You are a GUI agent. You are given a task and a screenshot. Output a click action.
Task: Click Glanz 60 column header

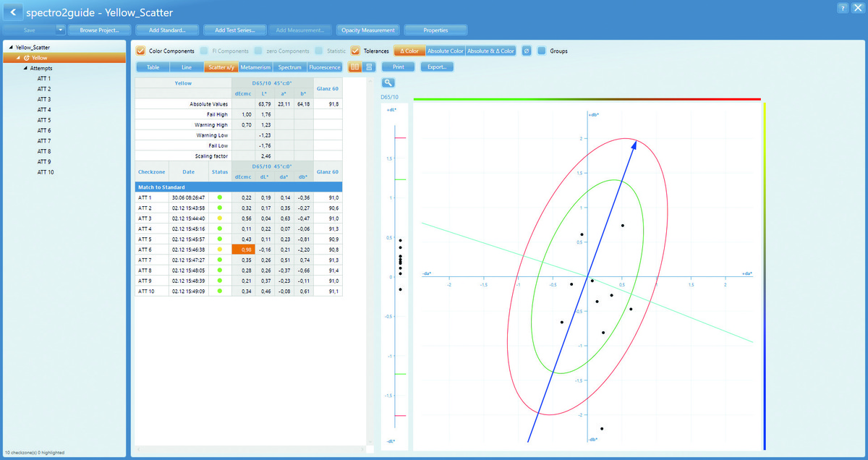point(328,171)
